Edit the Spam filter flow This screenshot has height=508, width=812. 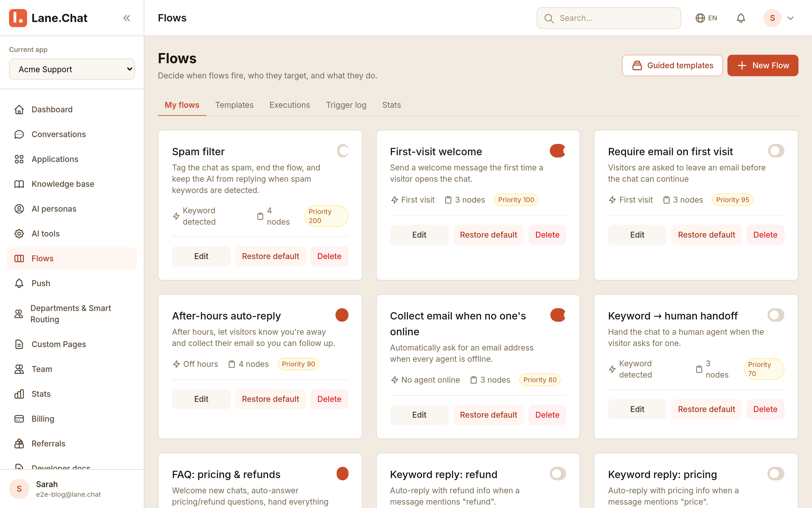tap(201, 256)
